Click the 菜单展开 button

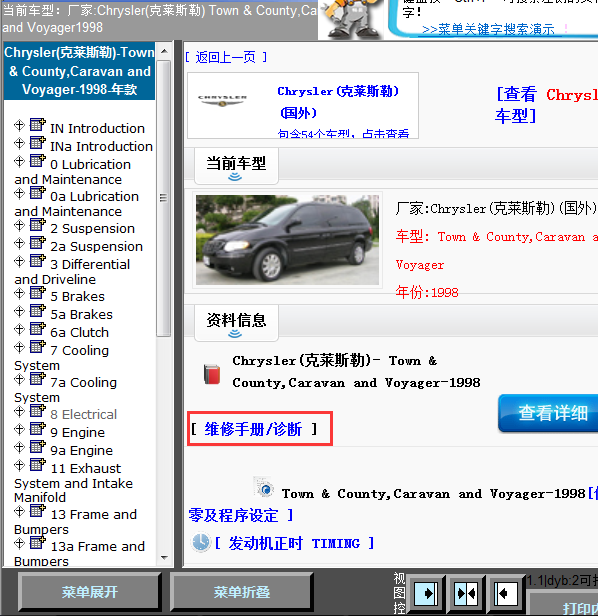90,592
